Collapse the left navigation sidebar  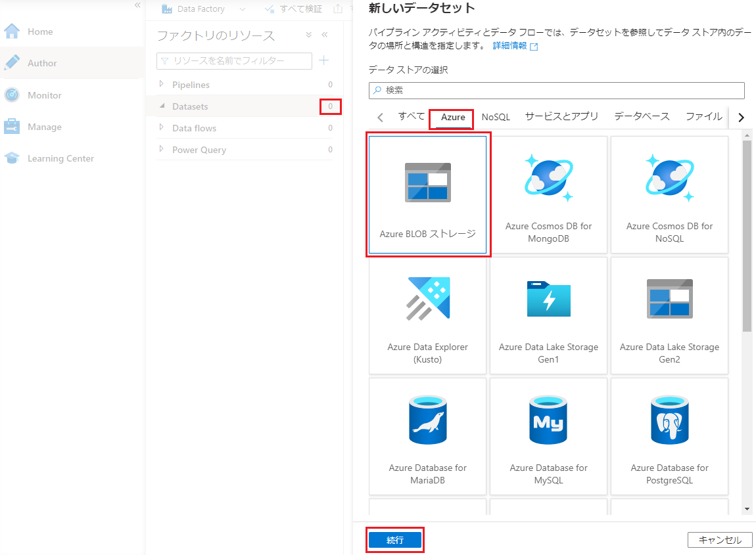(x=137, y=5)
